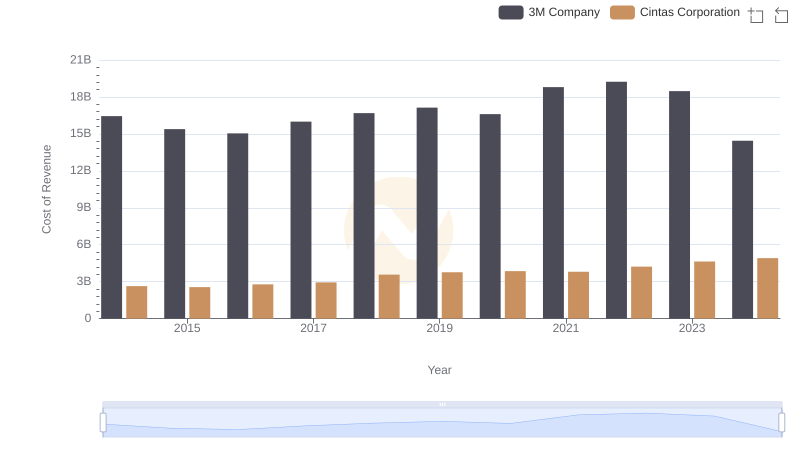Screen dimensions: 800x461
Task: Click the 3M Company bar for 2021
Action: tap(553, 203)
